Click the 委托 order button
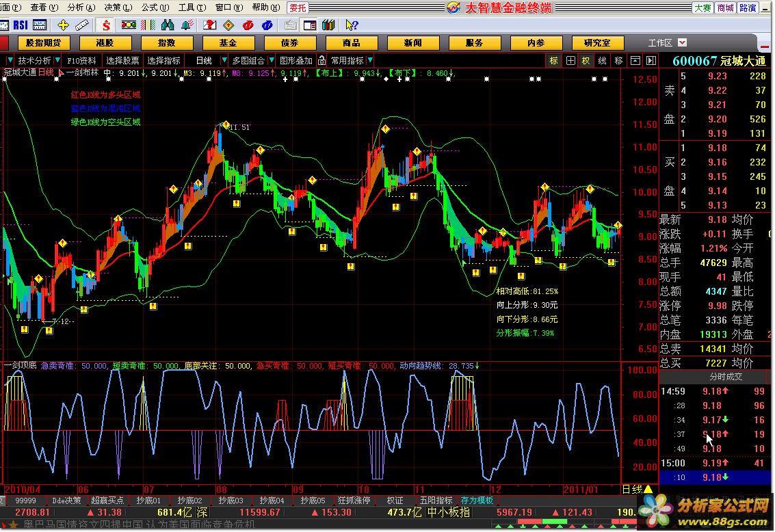The width and height of the screenshot is (775, 532). [298, 8]
